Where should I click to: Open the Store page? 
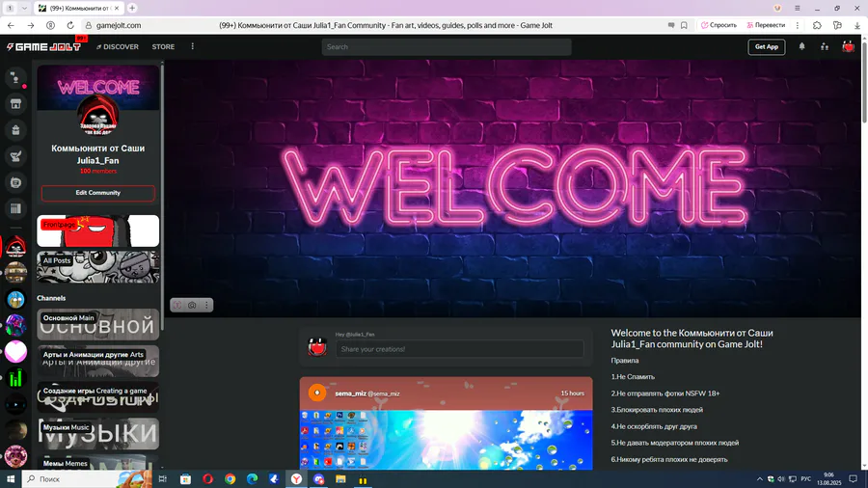[x=163, y=47]
